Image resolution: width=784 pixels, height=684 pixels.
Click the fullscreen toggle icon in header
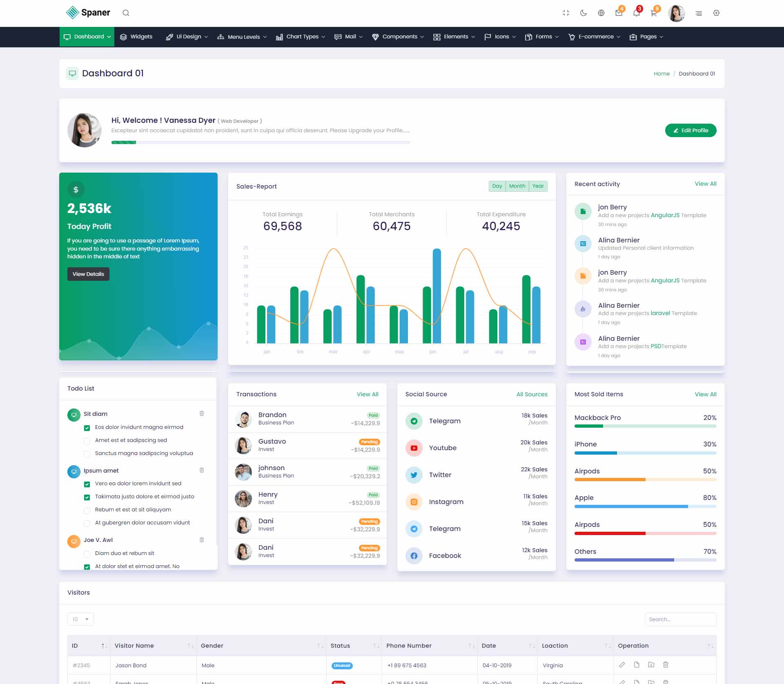(566, 13)
